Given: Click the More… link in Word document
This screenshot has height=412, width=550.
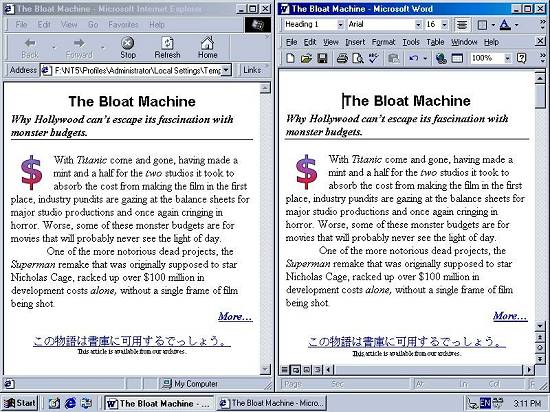Looking at the screenshot, I should (x=510, y=316).
